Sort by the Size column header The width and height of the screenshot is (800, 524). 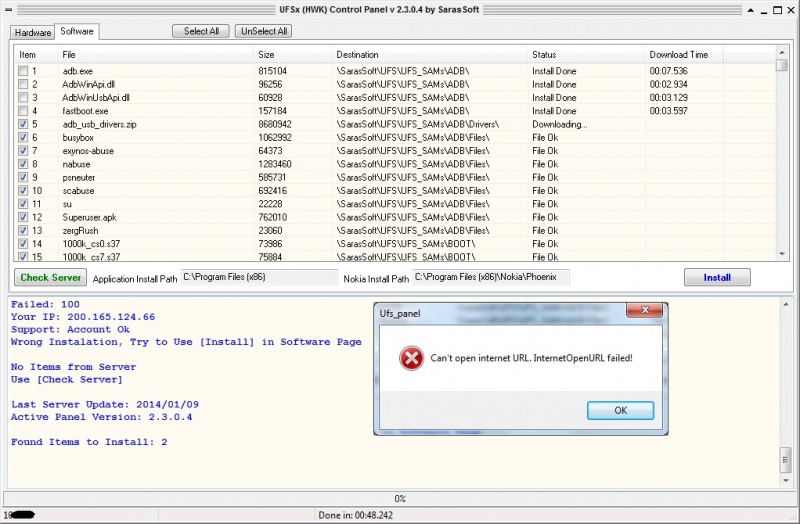[293, 54]
